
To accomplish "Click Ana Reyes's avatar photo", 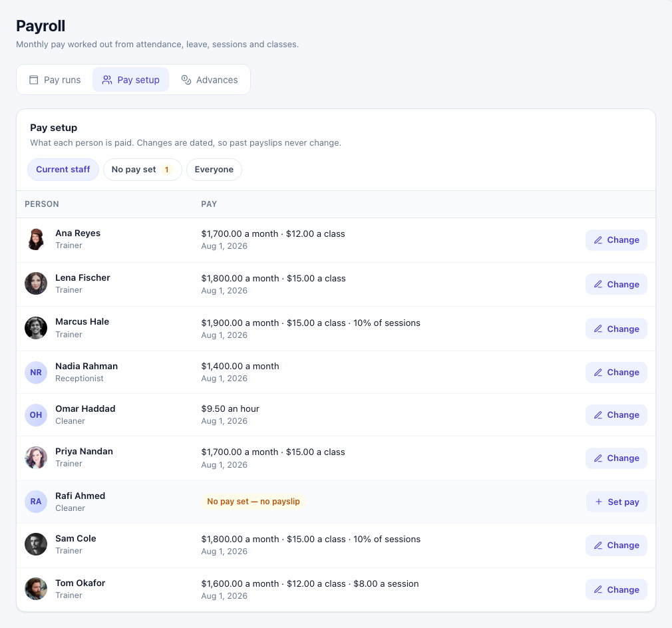I will click(x=36, y=239).
